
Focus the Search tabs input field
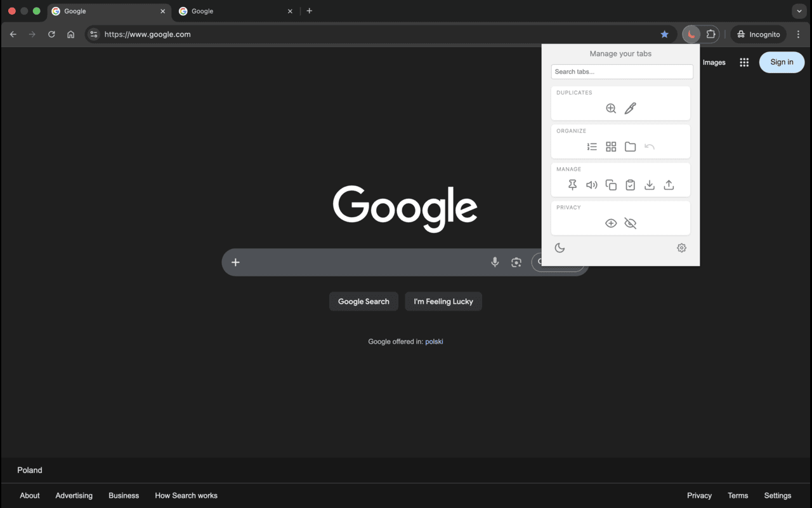[x=622, y=72]
